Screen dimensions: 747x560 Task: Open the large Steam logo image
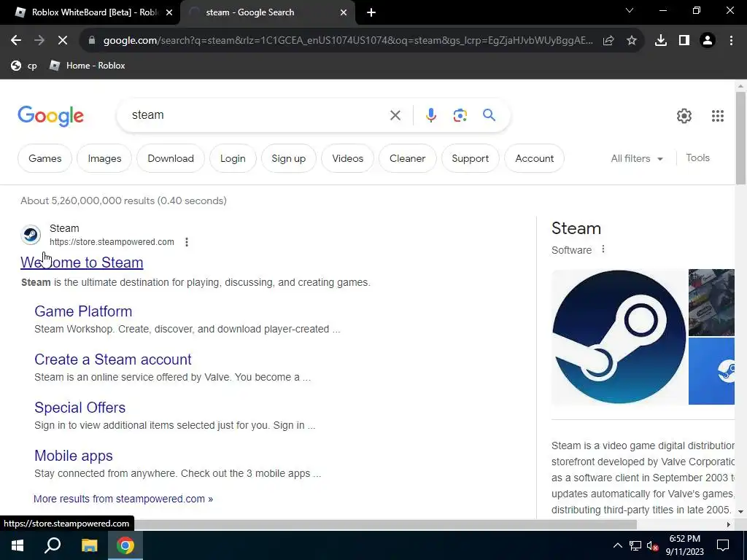pos(619,337)
